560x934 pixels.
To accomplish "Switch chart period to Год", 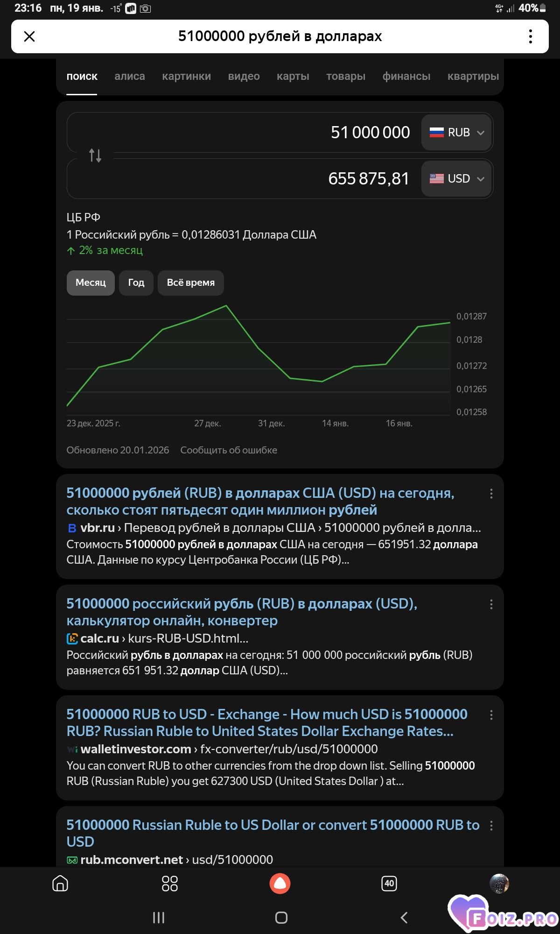I will [136, 283].
